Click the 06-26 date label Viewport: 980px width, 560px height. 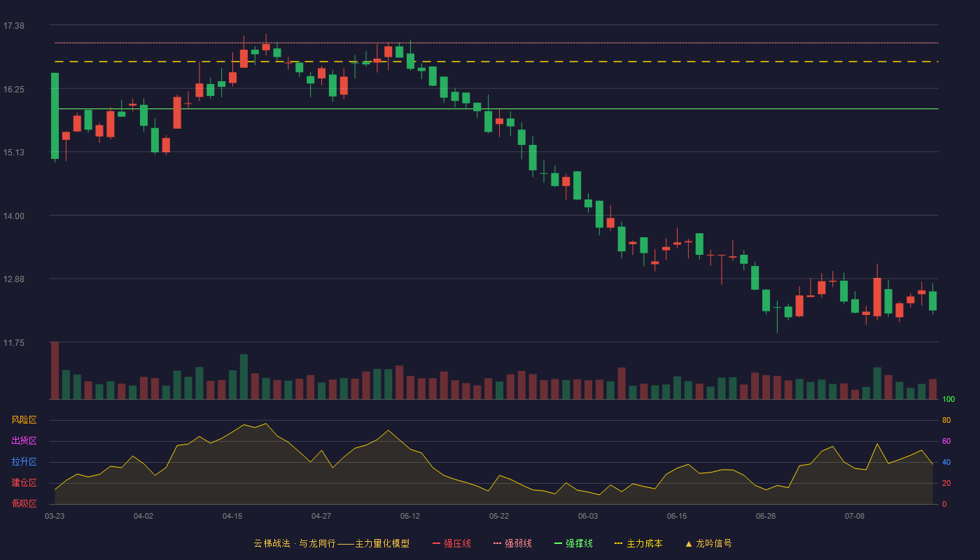tap(766, 516)
